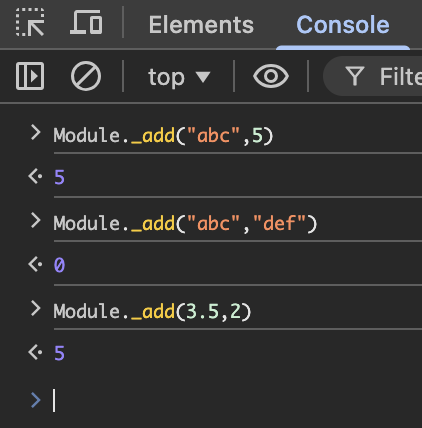Focus the Filter input field
This screenshot has height=428, width=422.
(x=373, y=76)
